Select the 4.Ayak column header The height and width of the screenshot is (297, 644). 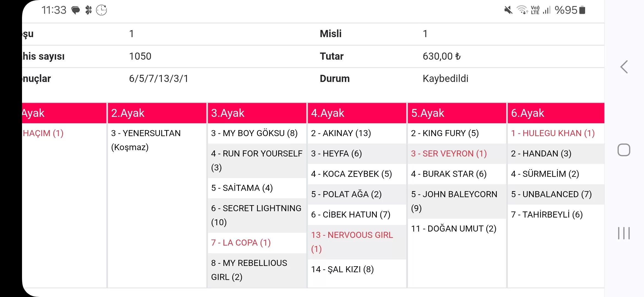coord(357,113)
